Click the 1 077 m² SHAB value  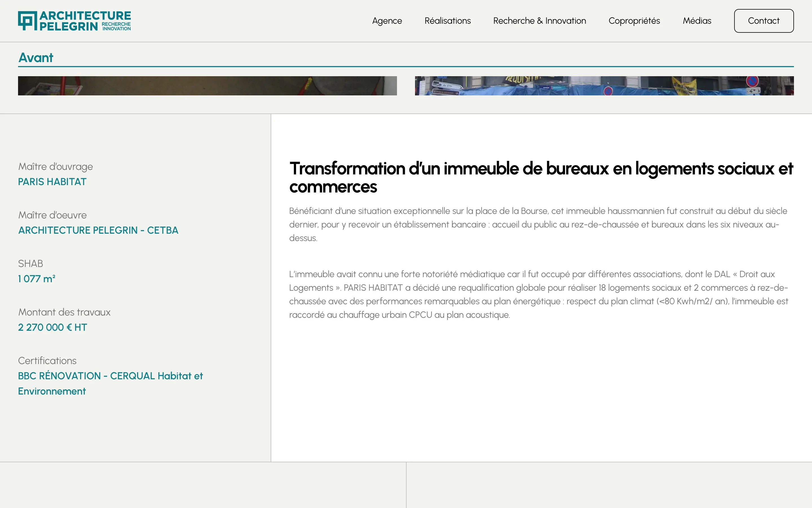pyautogui.click(x=37, y=279)
